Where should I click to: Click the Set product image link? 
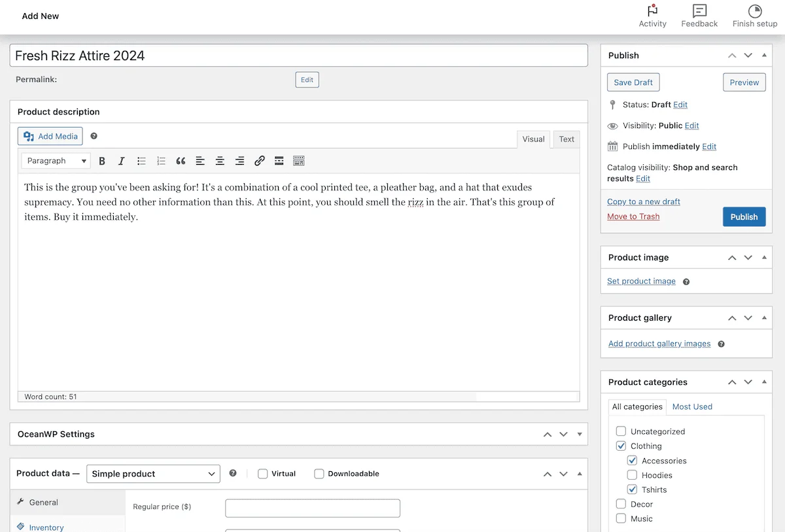tap(641, 281)
